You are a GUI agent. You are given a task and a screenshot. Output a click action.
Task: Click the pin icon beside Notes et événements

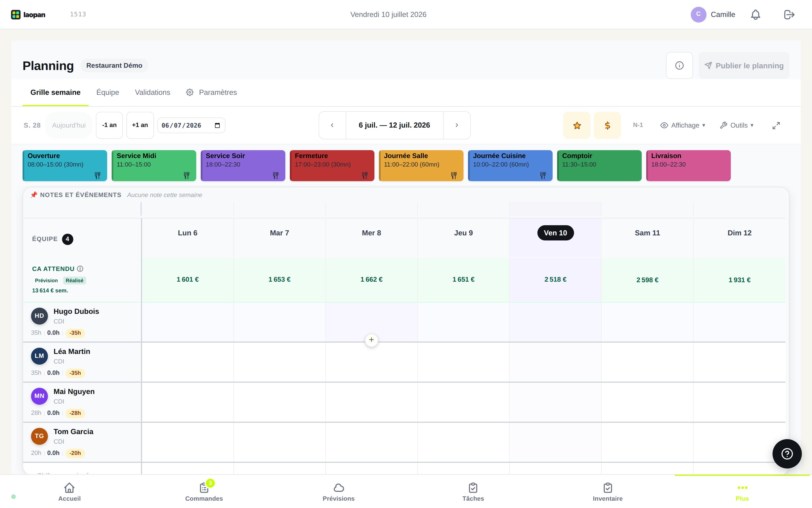(34, 195)
